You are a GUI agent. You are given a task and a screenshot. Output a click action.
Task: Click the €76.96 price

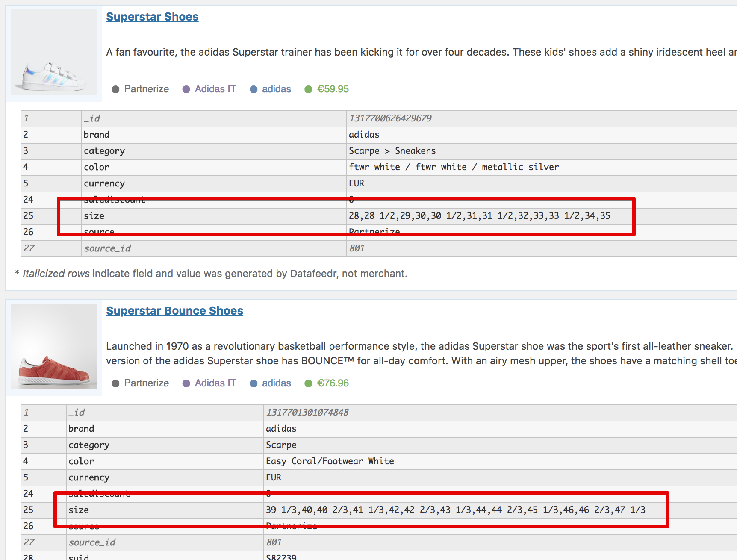(x=333, y=383)
